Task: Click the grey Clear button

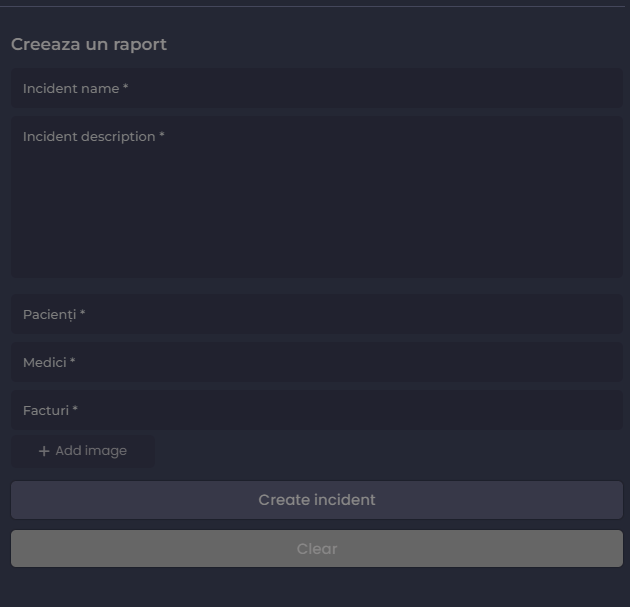Action: 316,549
